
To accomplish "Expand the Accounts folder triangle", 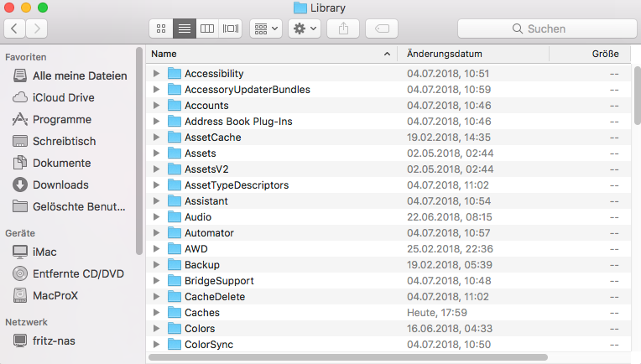I will [156, 106].
